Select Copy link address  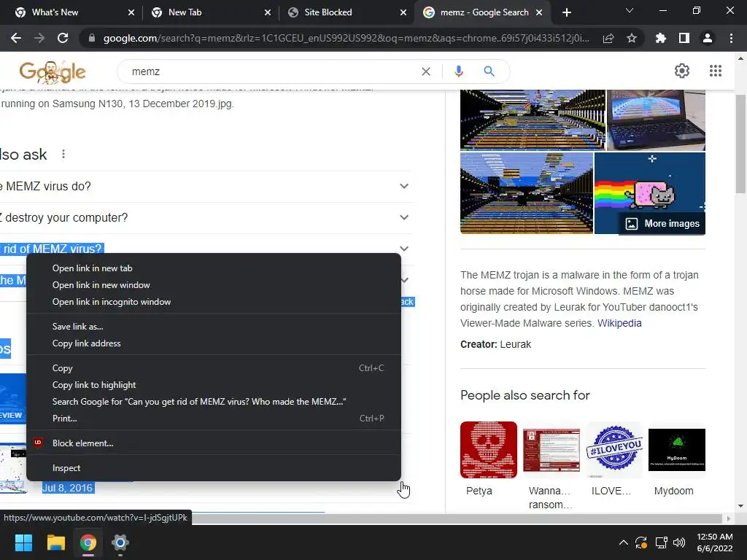(214, 343)
